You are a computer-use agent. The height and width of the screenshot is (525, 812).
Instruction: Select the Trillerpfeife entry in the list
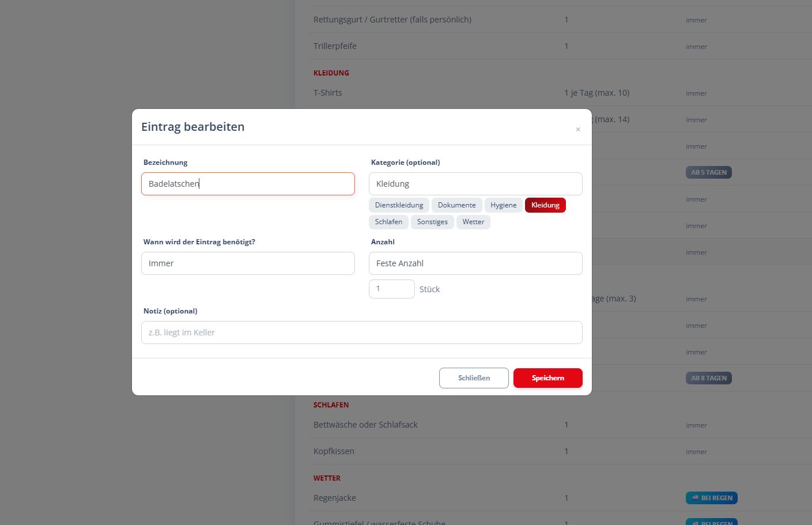[335, 46]
